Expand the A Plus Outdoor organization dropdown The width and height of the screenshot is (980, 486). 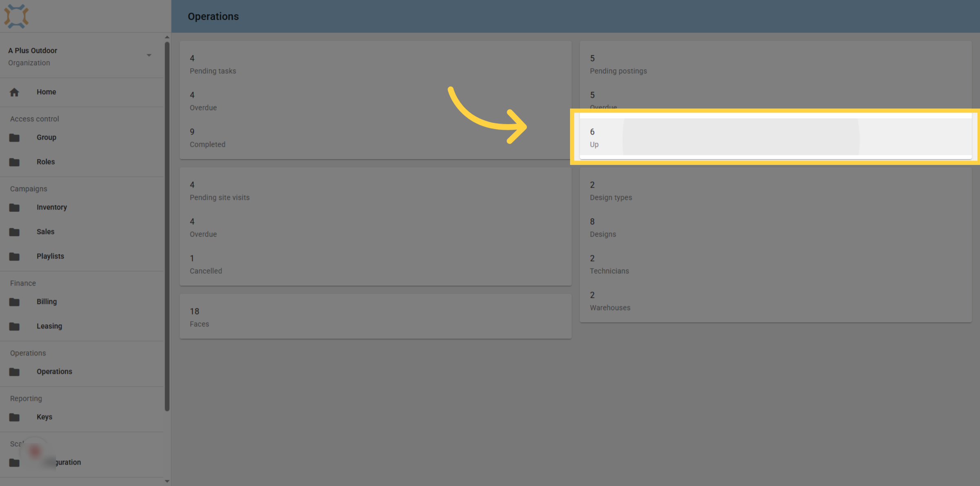149,55
